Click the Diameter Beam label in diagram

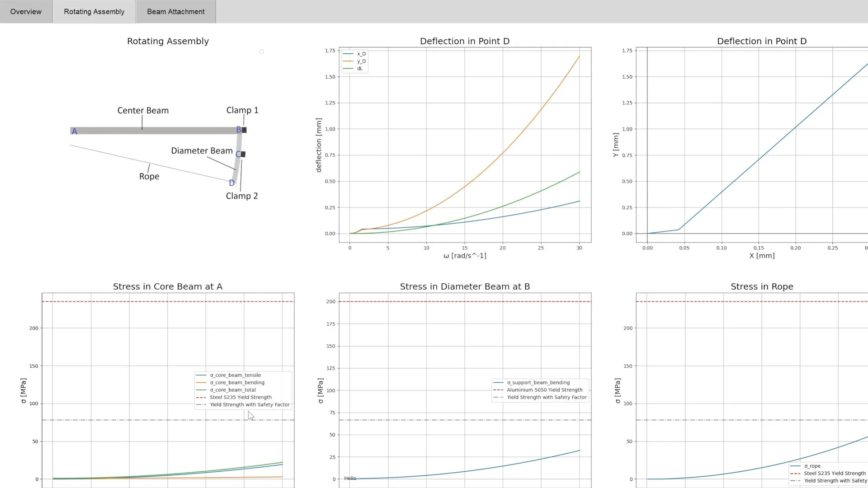pyautogui.click(x=202, y=151)
